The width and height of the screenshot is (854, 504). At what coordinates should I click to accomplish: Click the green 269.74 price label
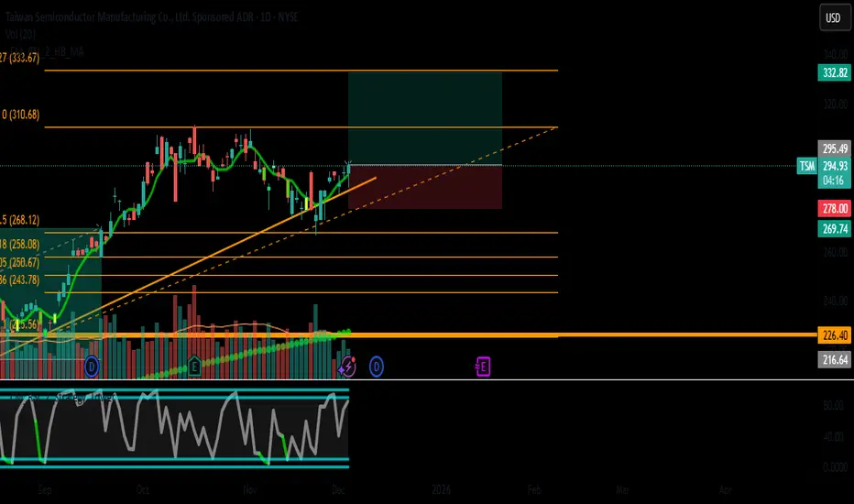835,228
